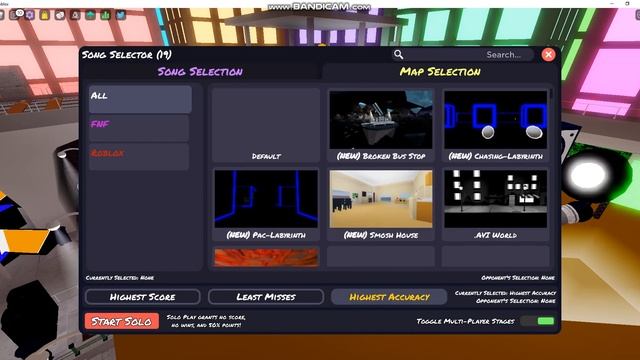
Task: Click the teal upload arrow icon
Action: [90, 15]
